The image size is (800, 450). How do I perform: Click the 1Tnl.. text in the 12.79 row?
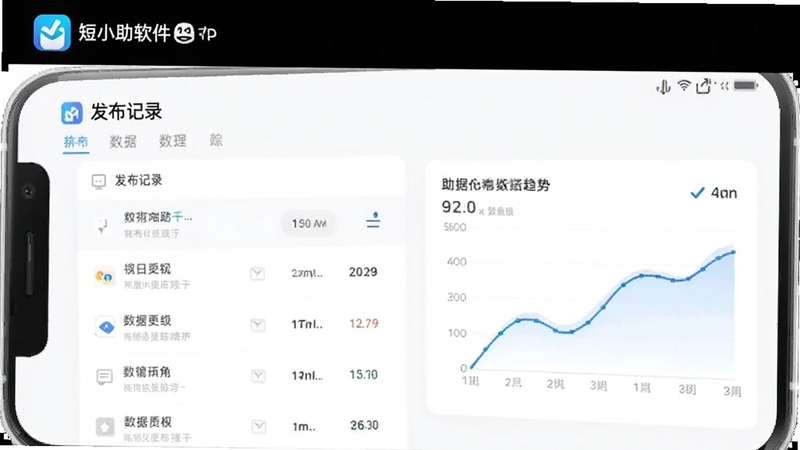point(307,324)
